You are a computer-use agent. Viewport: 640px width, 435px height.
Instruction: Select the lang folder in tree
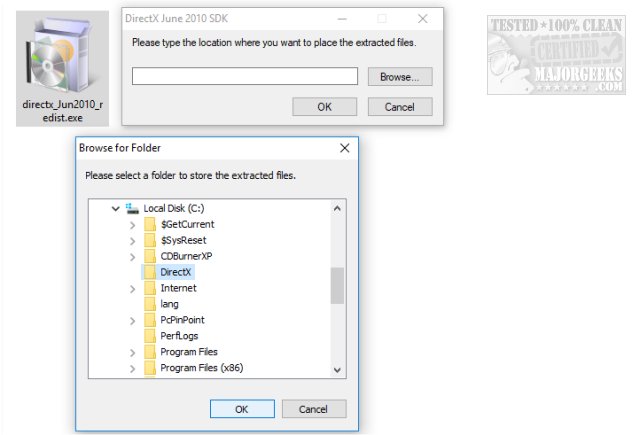tap(169, 304)
